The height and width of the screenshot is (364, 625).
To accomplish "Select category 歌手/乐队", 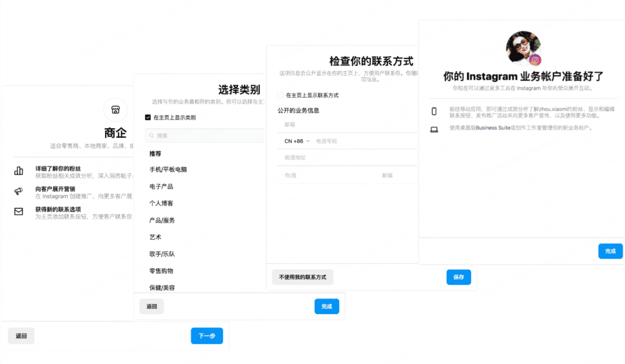I will pyautogui.click(x=162, y=254).
